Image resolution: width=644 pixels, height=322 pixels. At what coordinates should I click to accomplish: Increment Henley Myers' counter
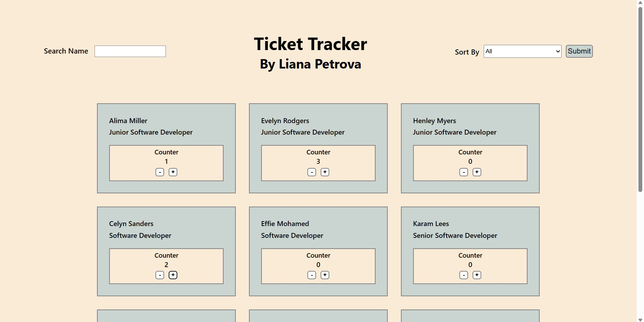tap(477, 172)
